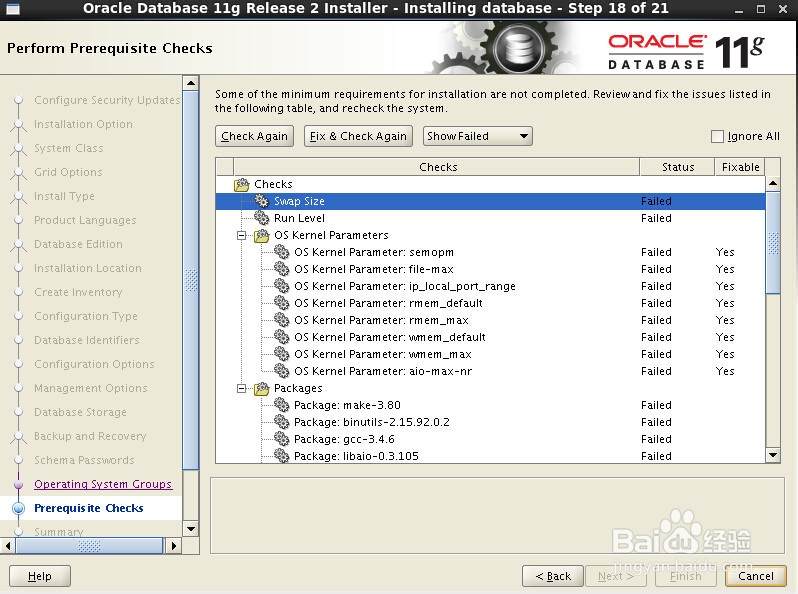Click the Yes fixable value for semopm
Image resolution: width=798 pixels, height=594 pixels.
click(725, 252)
